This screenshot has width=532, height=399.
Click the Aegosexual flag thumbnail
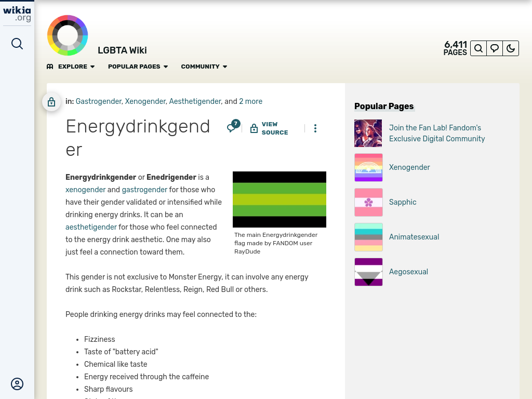[x=368, y=272]
